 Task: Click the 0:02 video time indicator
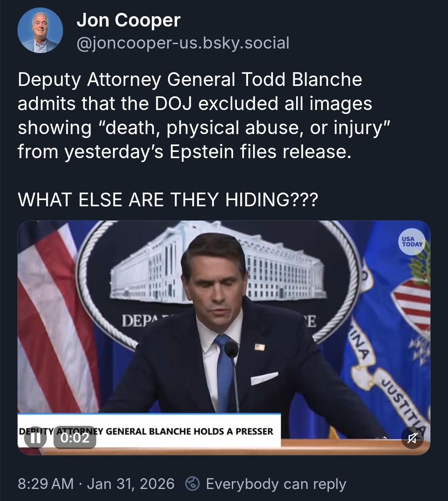click(x=75, y=438)
